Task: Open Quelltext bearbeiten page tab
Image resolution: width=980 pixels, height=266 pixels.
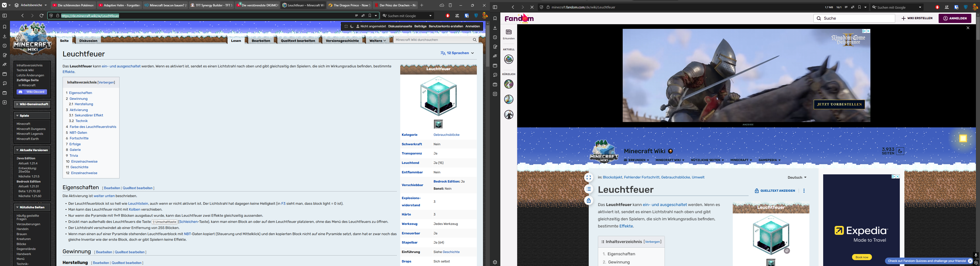Action: 298,41
